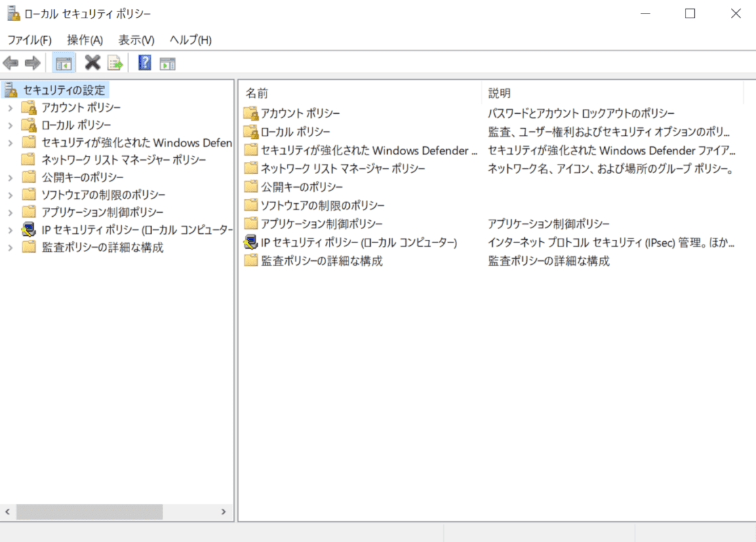
Task: Minimize the ローカル セキュリティ ポリシー window
Action: tap(645, 14)
